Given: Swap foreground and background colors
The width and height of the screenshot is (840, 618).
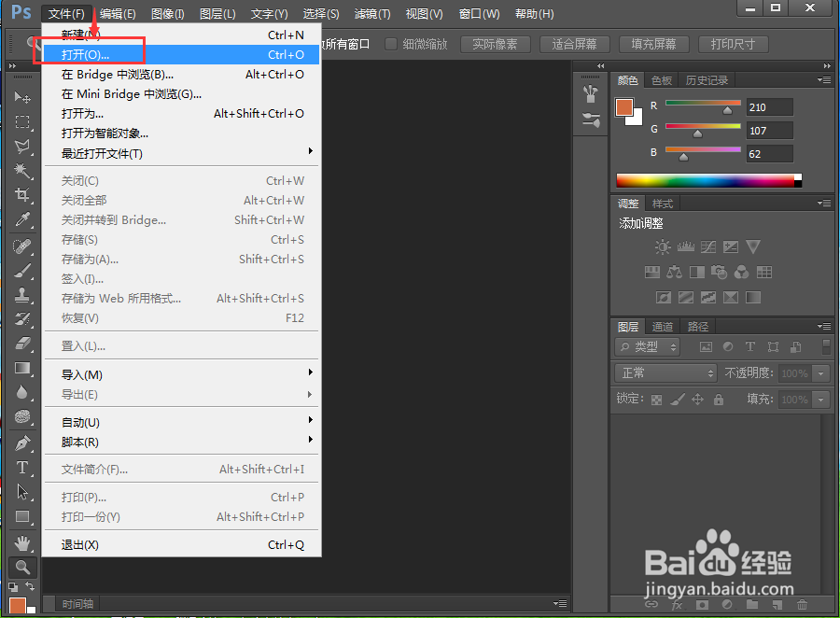Looking at the screenshot, I should pos(30,586).
